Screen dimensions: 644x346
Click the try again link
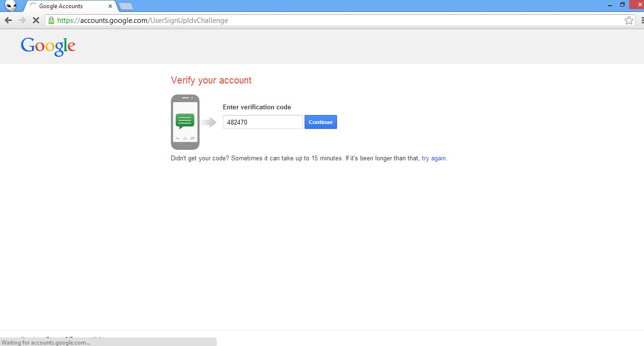(434, 158)
